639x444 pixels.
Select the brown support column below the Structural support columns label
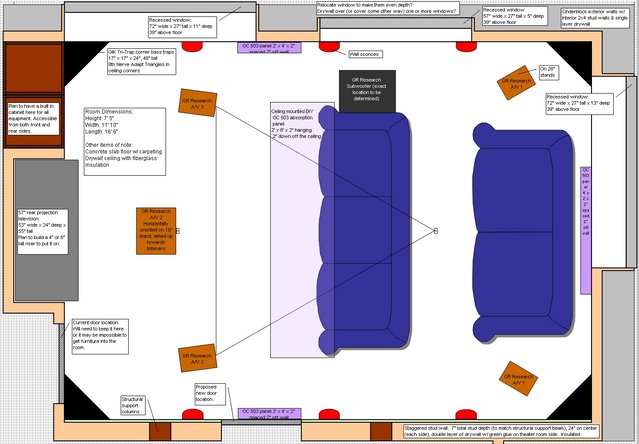[x=160, y=432]
